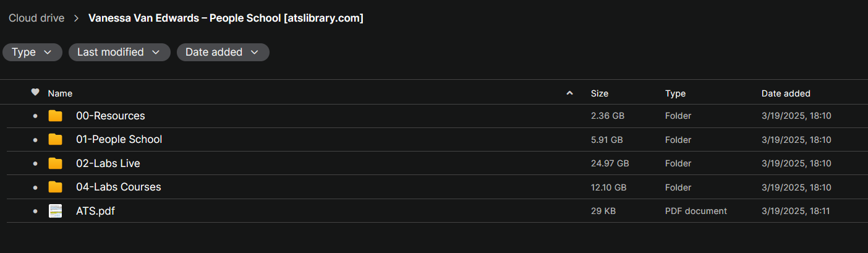
Task: Sort by the Size column header
Action: click(x=600, y=93)
